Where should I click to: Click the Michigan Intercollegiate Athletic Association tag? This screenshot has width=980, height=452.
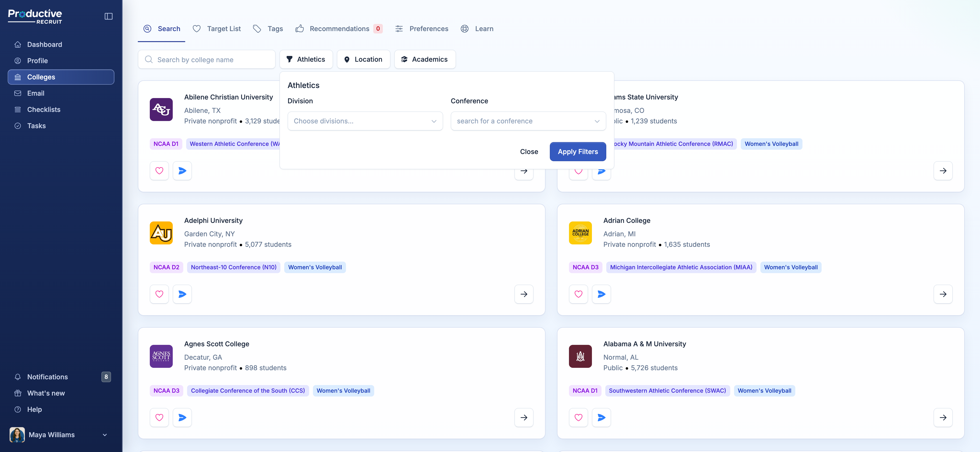[x=681, y=267]
